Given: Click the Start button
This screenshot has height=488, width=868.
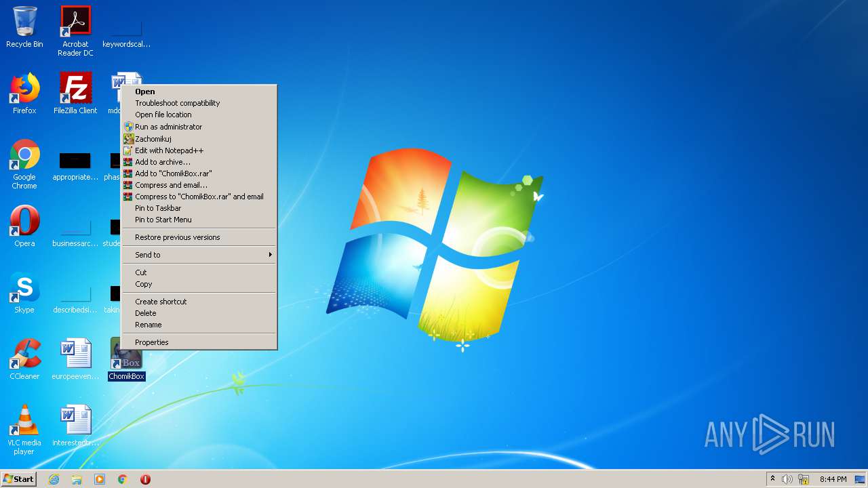Looking at the screenshot, I should 19,479.
